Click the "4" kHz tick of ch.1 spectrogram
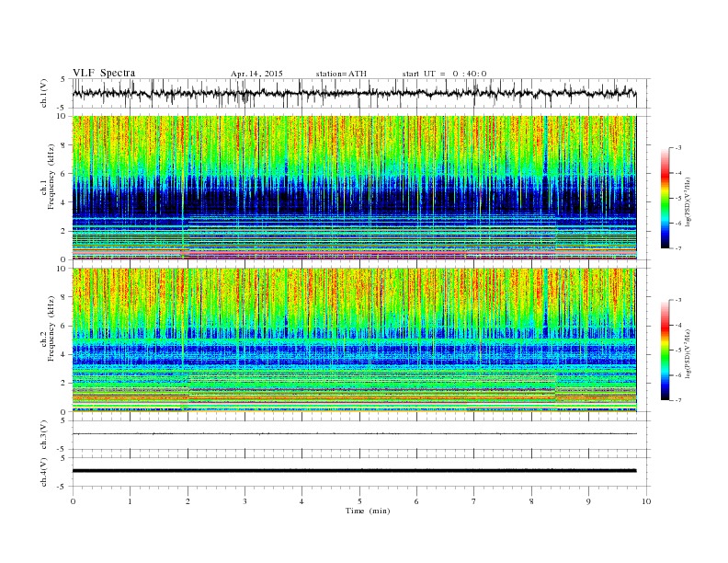 [x=64, y=202]
